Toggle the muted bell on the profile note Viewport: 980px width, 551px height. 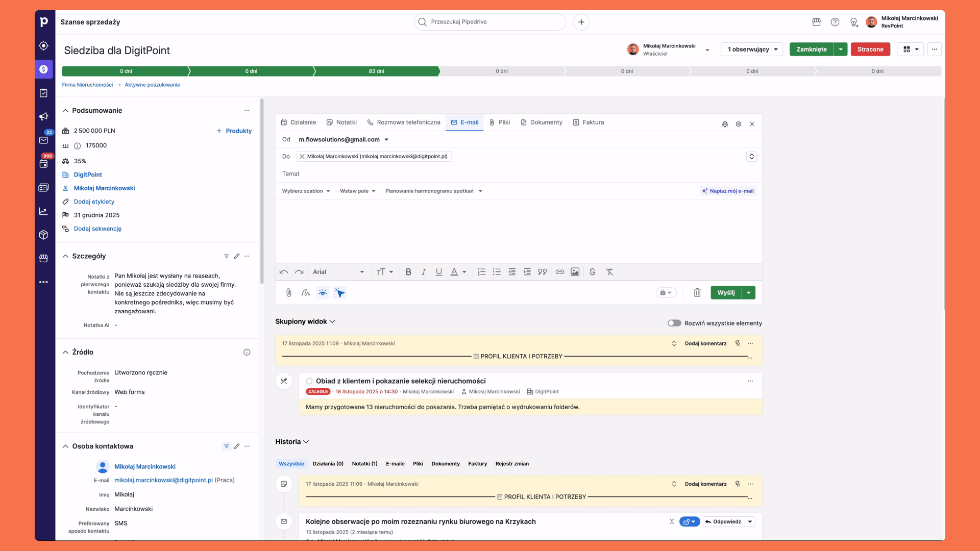(738, 343)
